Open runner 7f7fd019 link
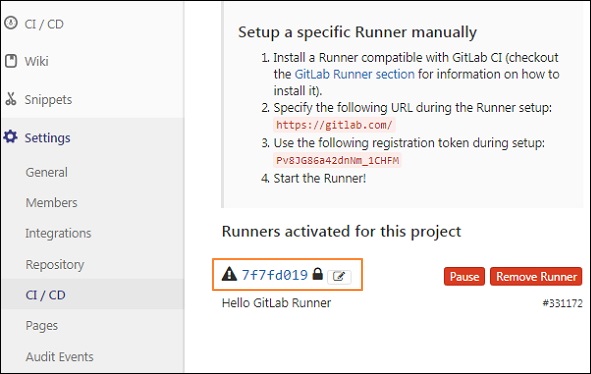 (x=275, y=275)
